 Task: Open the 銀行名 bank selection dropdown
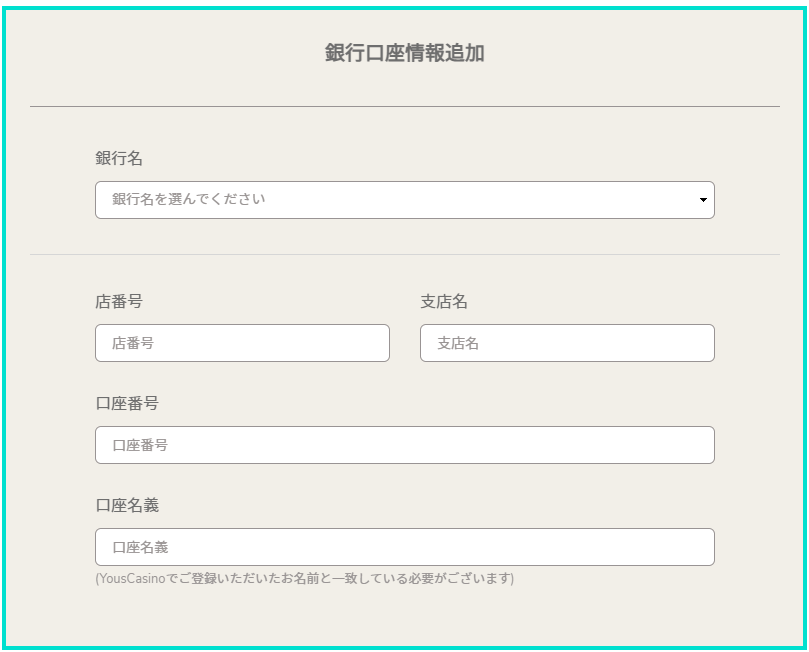click(404, 200)
